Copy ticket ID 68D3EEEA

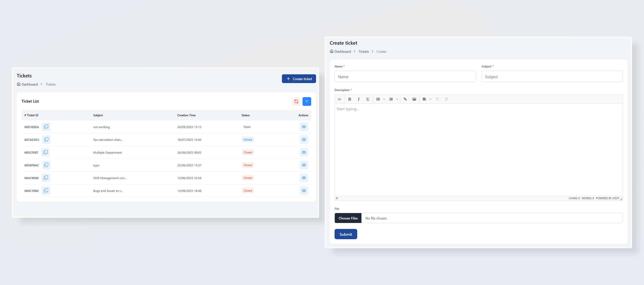coord(46,127)
